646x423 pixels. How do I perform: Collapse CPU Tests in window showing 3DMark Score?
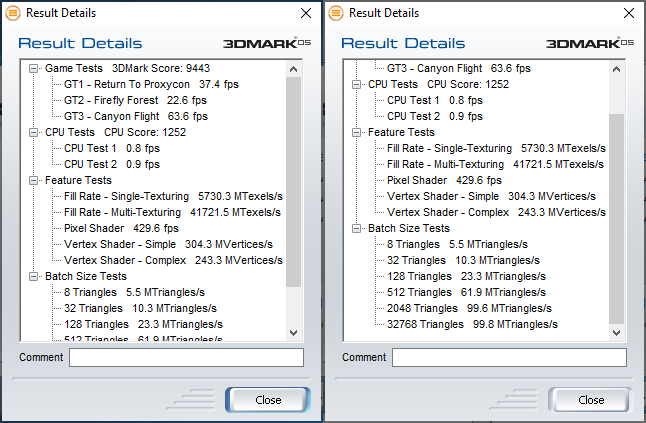[x=33, y=133]
